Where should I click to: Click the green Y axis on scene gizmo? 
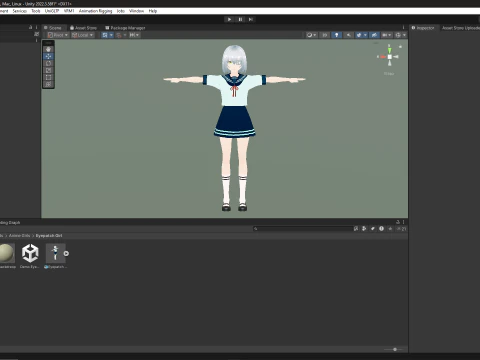click(389, 50)
